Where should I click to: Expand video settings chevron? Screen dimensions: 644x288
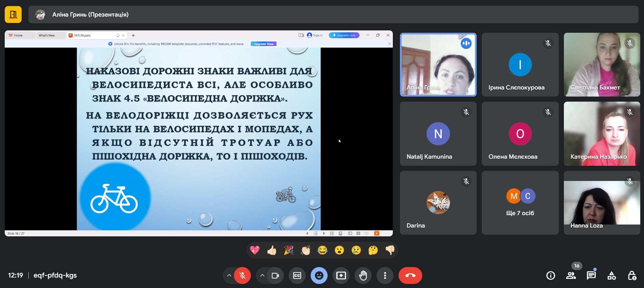262,276
